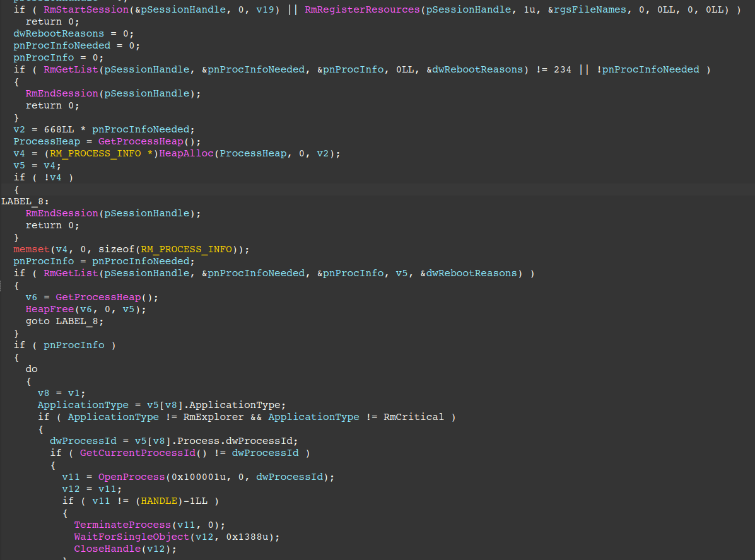
Task: Click v4 in the 'if ( !v4 )' condition
Action: [56, 178]
